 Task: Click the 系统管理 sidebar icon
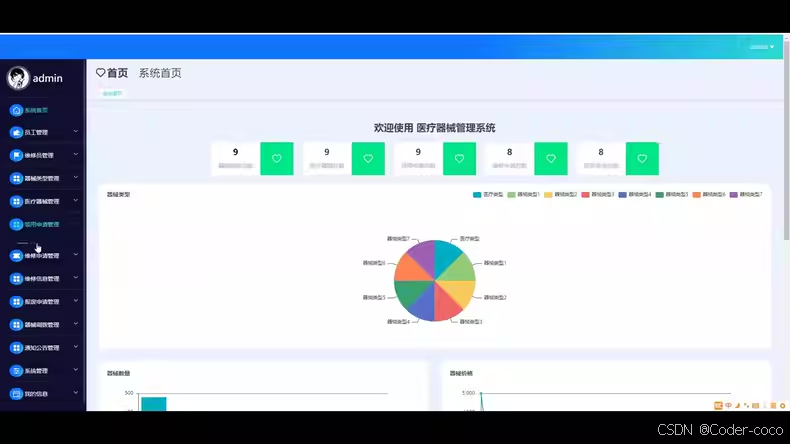[x=16, y=371]
